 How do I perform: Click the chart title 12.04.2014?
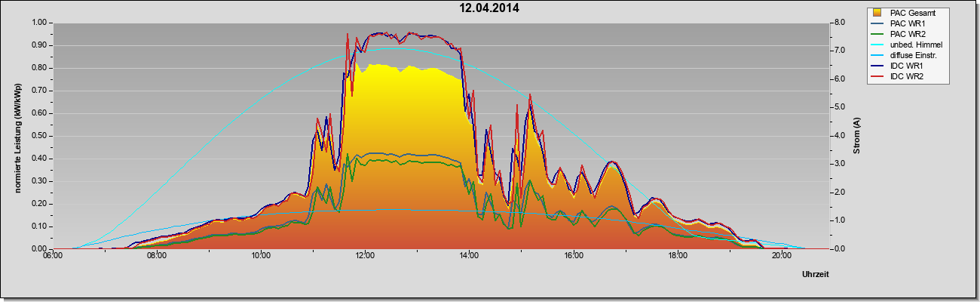[x=489, y=8]
